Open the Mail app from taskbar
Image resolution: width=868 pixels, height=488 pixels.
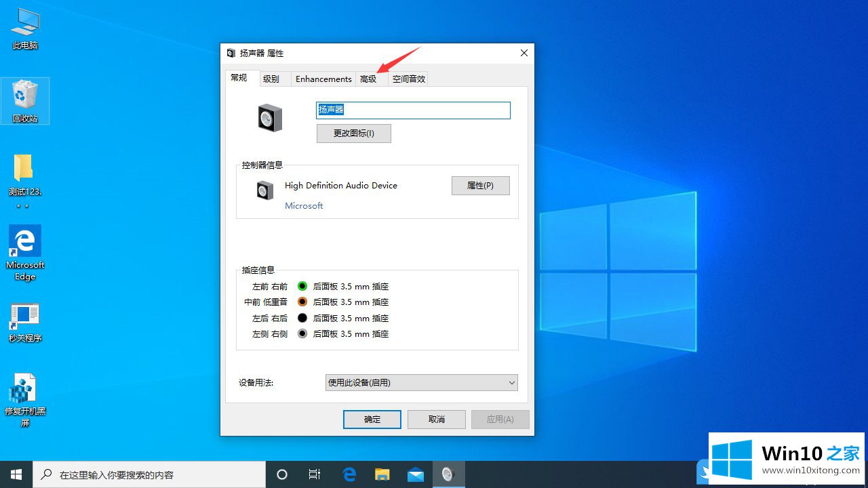(x=415, y=474)
